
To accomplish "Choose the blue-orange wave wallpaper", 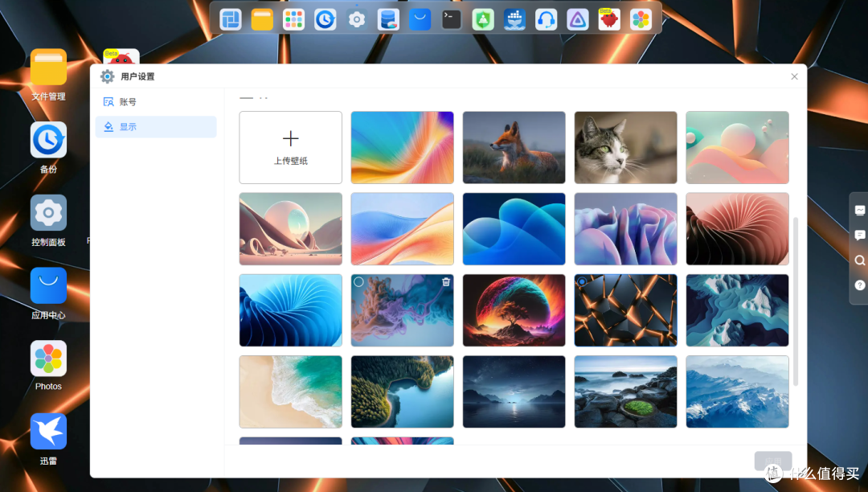I will coord(403,228).
